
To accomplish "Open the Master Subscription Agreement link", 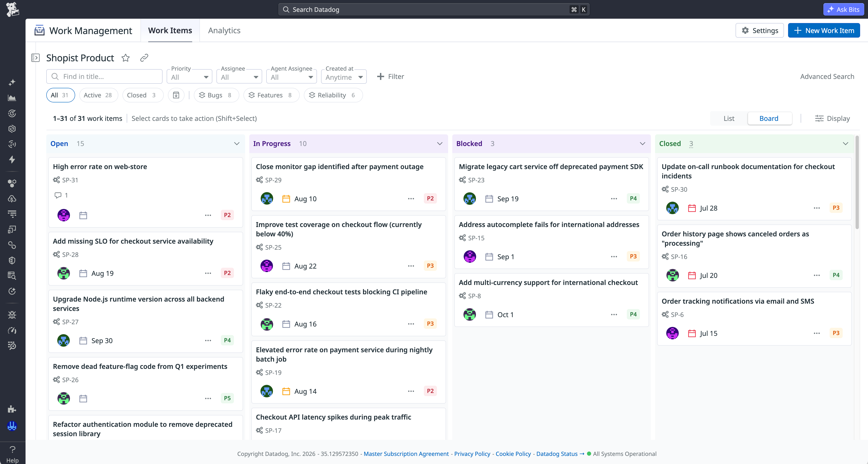I will pyautogui.click(x=406, y=454).
